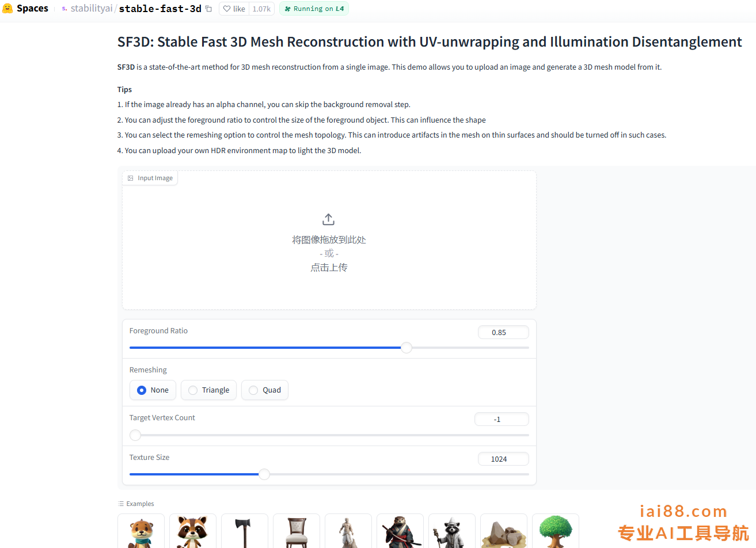This screenshot has height=548, width=756.
Task: Click the Running on L4 status badge
Action: pos(314,9)
